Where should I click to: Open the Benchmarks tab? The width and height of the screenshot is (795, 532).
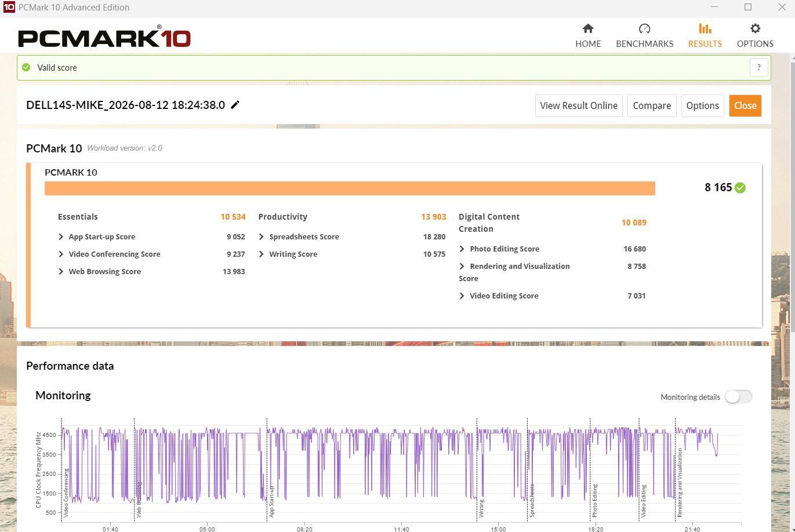(644, 36)
